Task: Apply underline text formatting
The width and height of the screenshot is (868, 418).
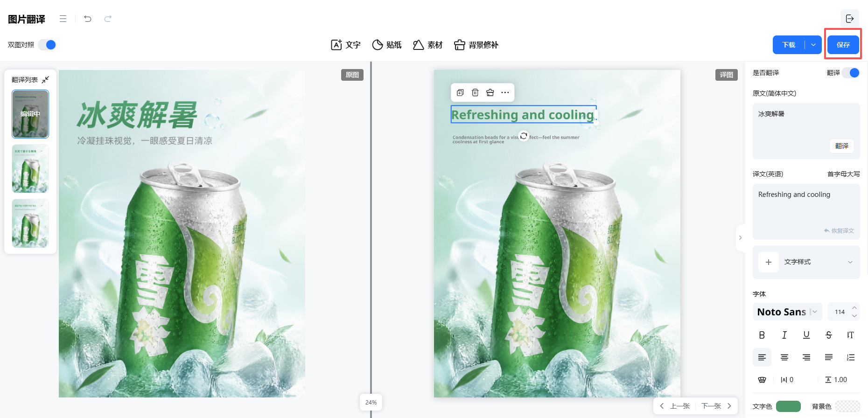Action: [806, 335]
